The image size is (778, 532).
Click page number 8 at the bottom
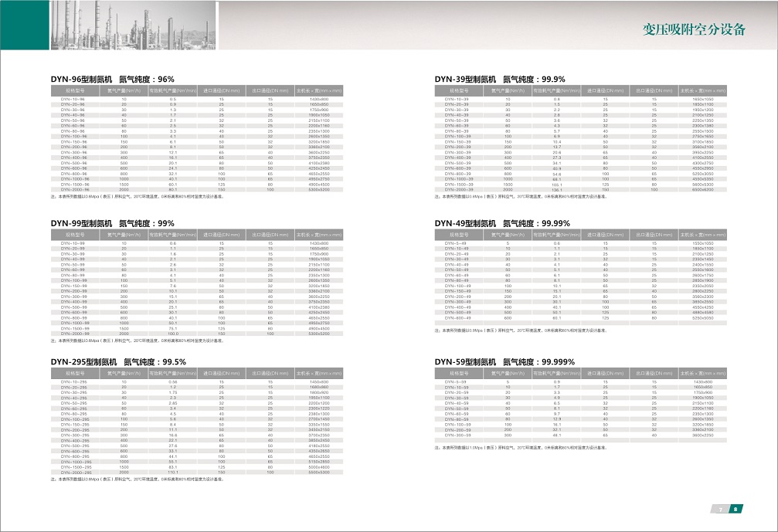coord(736,509)
